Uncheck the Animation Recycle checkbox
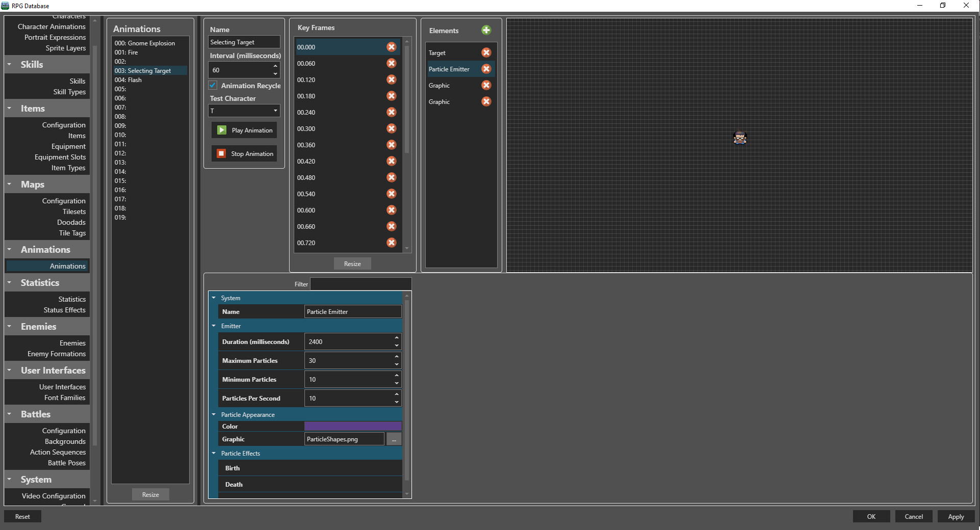 click(x=212, y=85)
